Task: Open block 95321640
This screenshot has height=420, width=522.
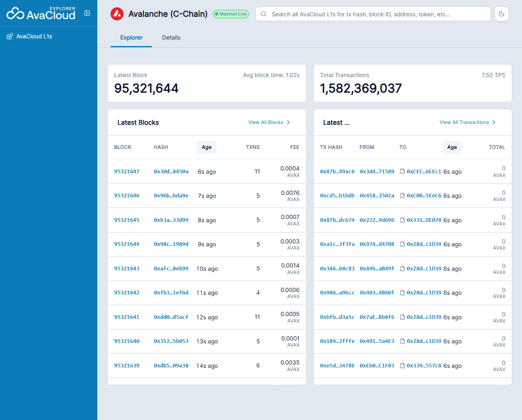Action: (x=127, y=341)
